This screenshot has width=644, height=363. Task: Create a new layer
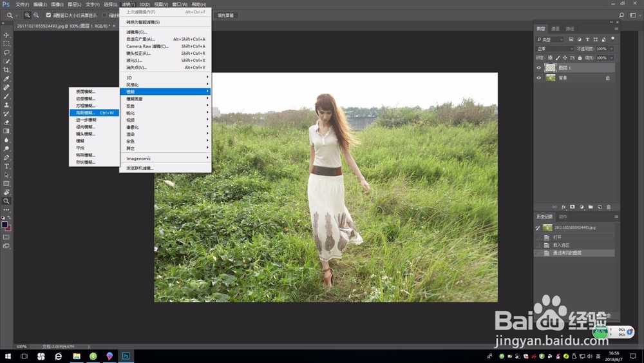click(x=599, y=207)
